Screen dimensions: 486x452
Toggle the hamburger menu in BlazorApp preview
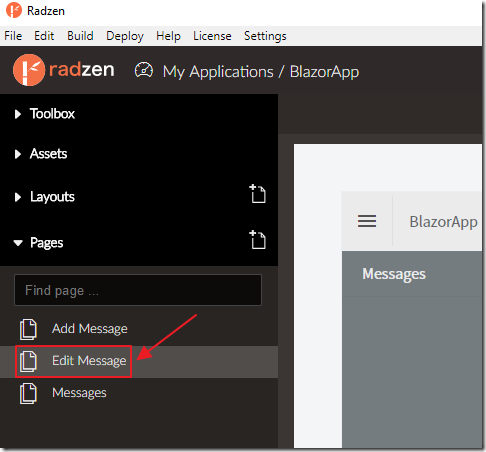coord(367,221)
